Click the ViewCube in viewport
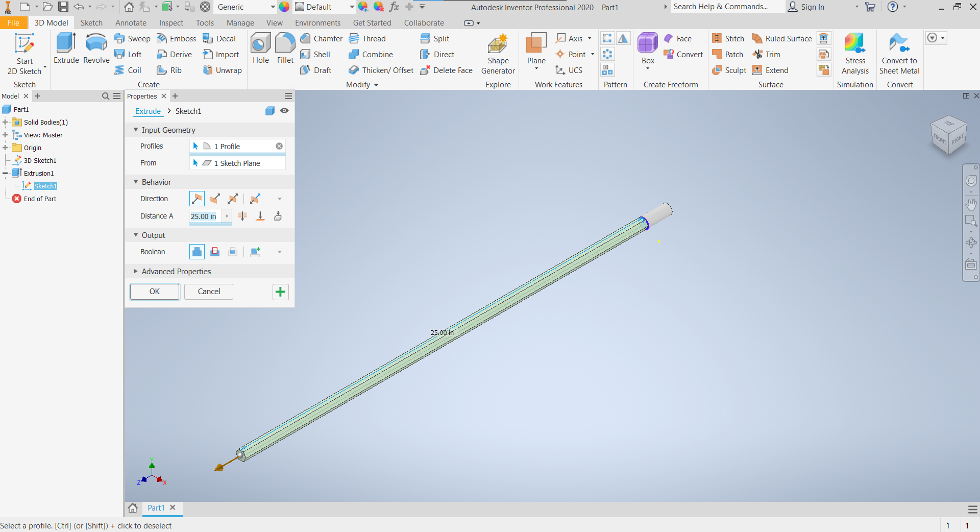The width and height of the screenshot is (980, 532). click(x=949, y=135)
